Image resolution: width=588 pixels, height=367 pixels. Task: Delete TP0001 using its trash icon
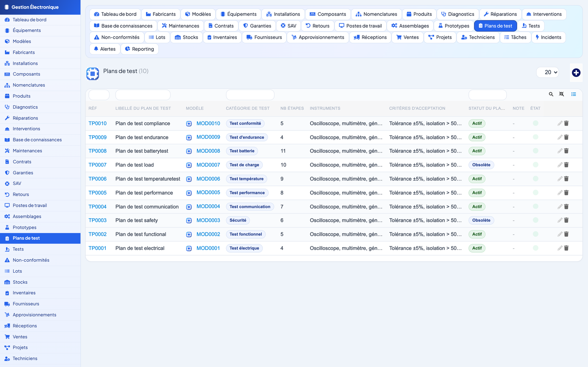coord(566,248)
